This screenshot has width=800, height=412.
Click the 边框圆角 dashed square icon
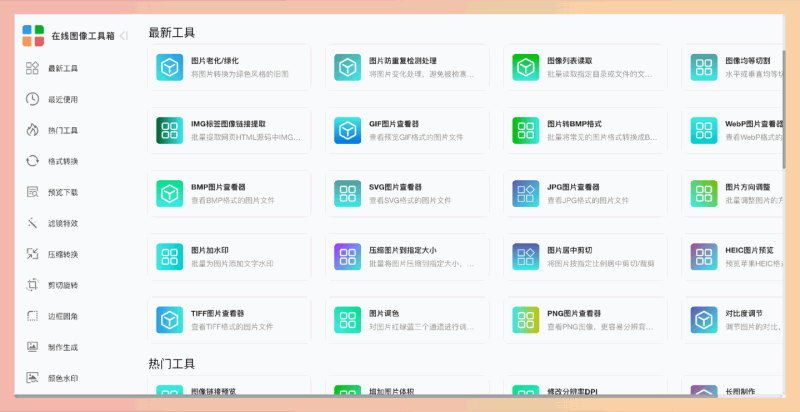point(33,316)
